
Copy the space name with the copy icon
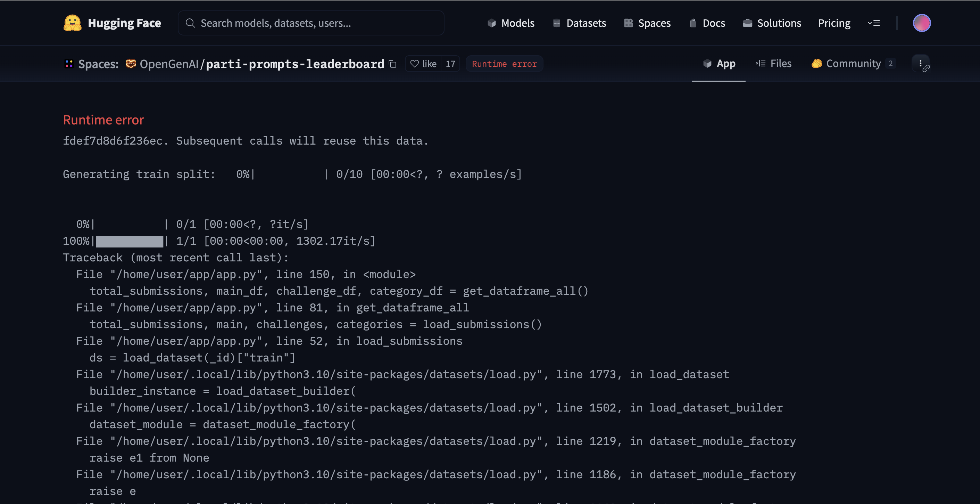coord(393,64)
